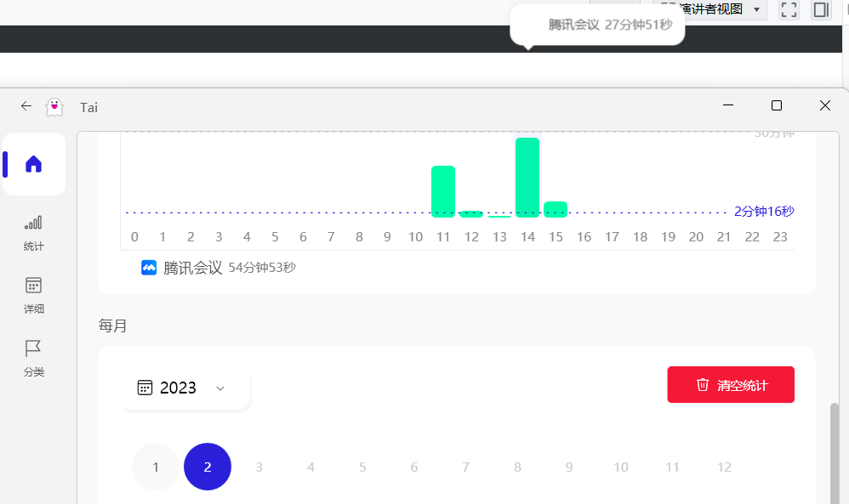Open 演讲者视图 dropdown in background window
The height and width of the screenshot is (504, 849).
[709, 9]
